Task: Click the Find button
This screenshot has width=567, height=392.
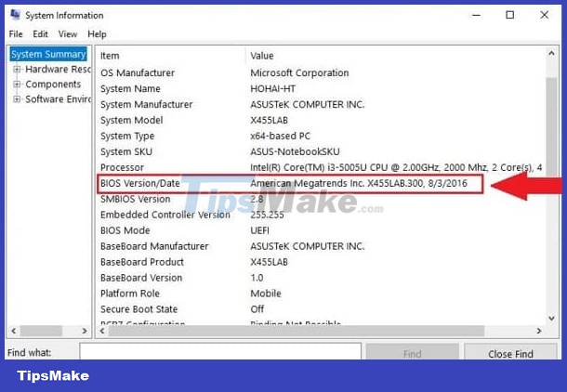Action: pos(412,353)
